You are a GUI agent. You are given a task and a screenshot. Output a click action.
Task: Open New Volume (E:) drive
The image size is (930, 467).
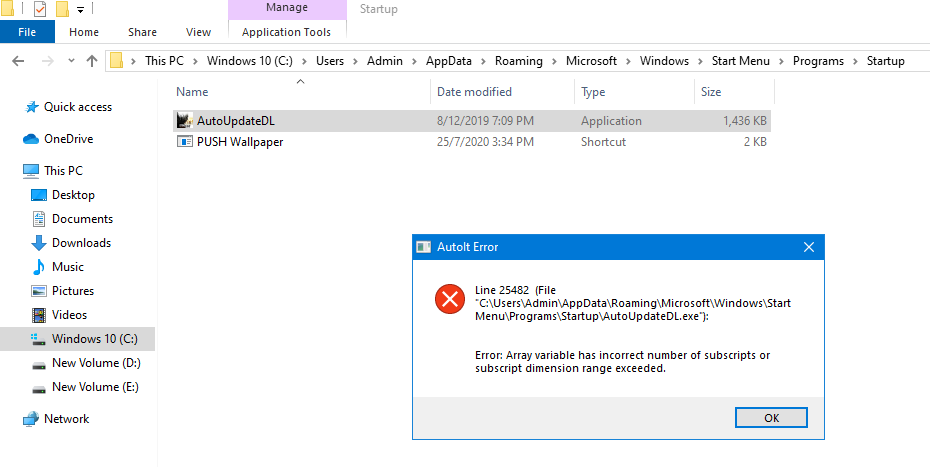(95, 387)
